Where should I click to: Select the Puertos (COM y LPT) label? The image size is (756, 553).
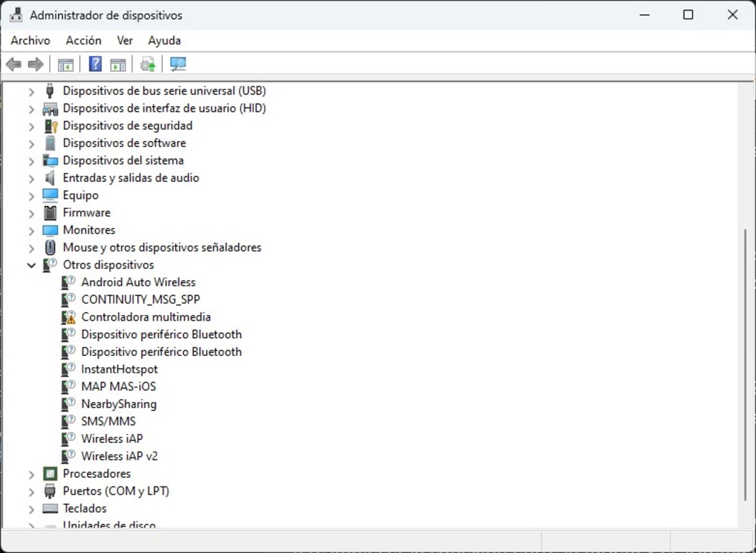115,491
